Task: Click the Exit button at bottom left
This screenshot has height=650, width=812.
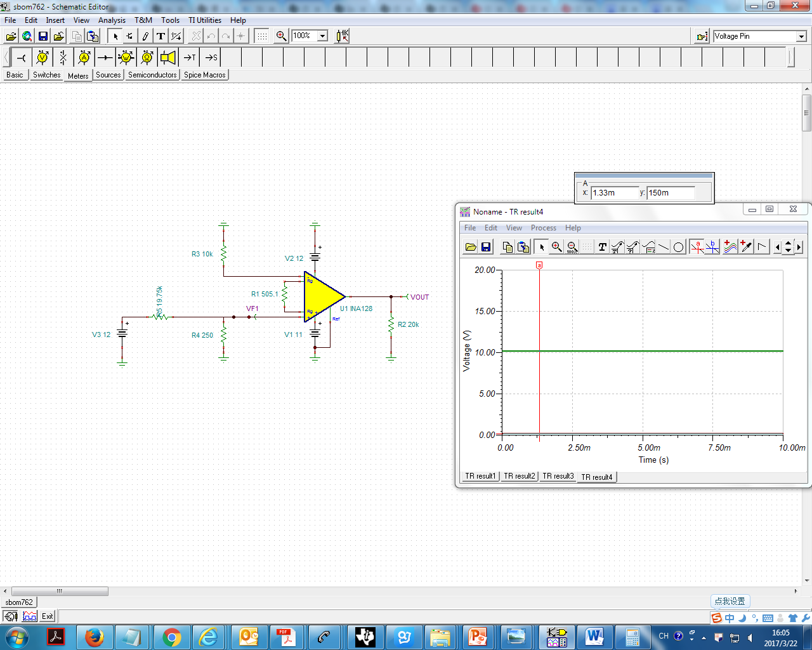Action: point(48,616)
